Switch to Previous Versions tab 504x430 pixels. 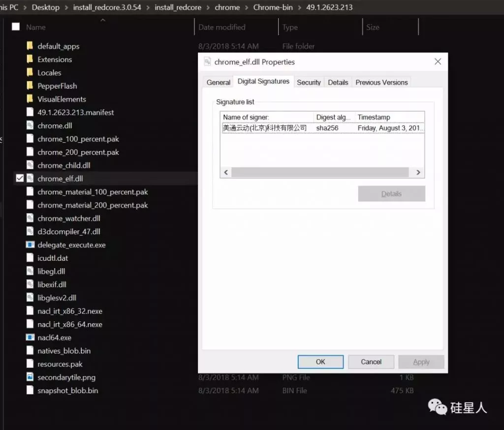point(381,82)
